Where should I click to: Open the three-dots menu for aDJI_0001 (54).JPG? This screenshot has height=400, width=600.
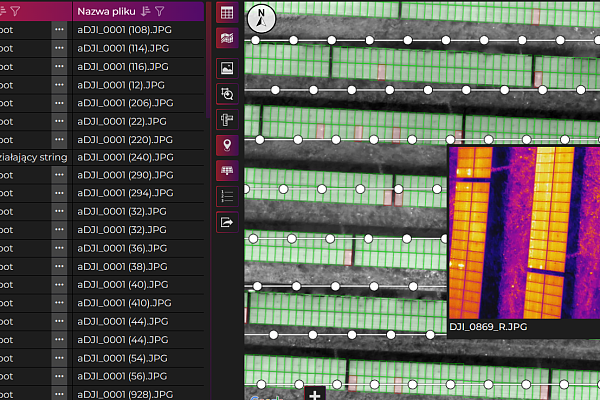pos(59,358)
